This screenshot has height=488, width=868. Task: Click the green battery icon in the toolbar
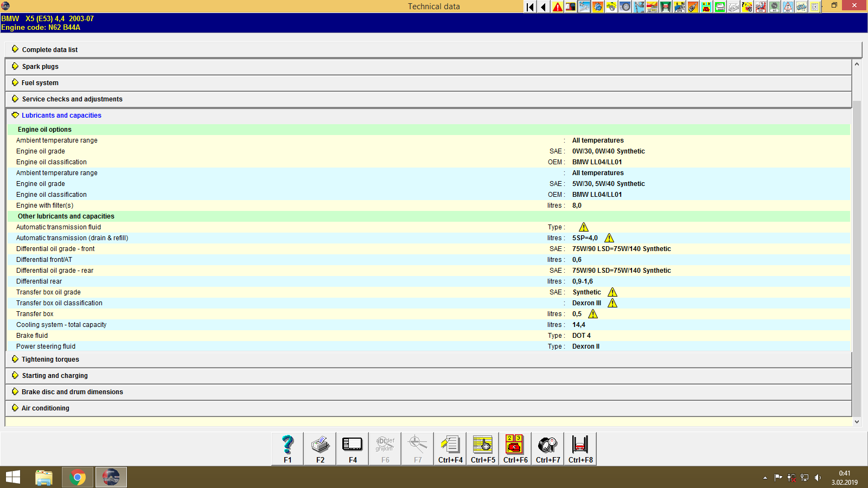point(719,7)
